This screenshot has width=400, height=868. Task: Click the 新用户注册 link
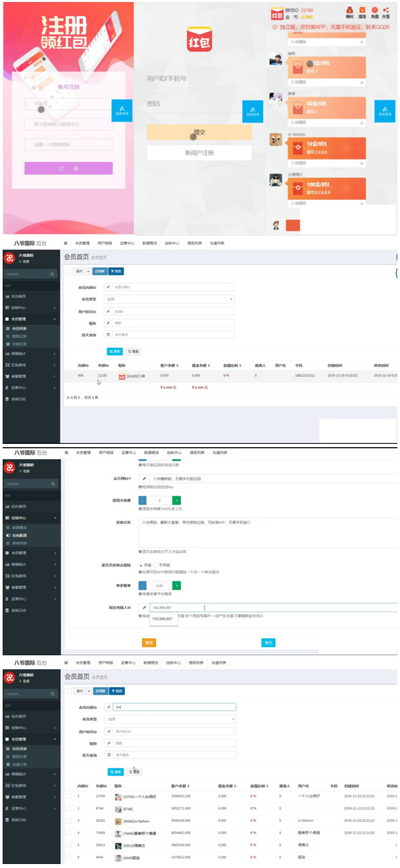tap(199, 153)
